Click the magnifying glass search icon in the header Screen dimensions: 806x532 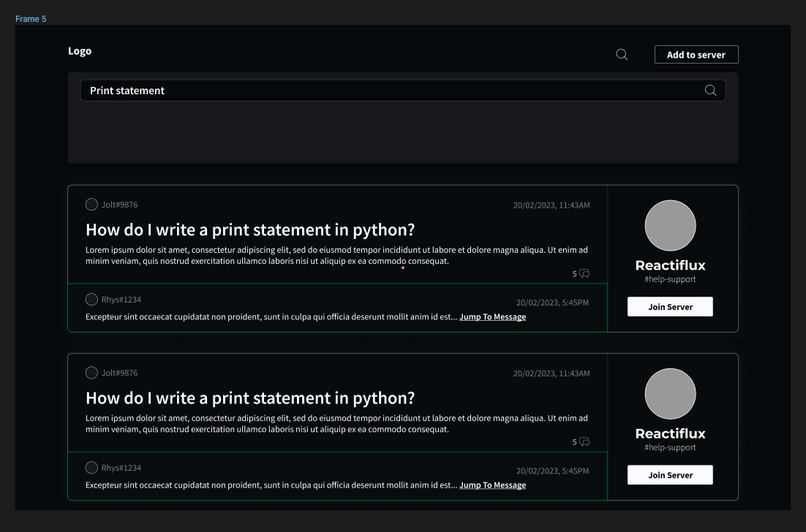point(622,54)
